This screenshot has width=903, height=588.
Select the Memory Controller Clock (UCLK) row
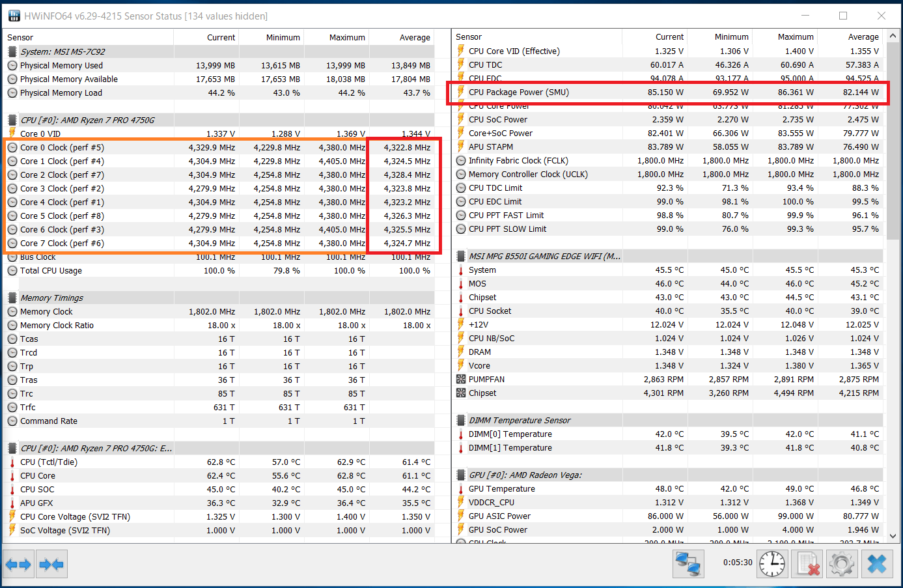668,174
